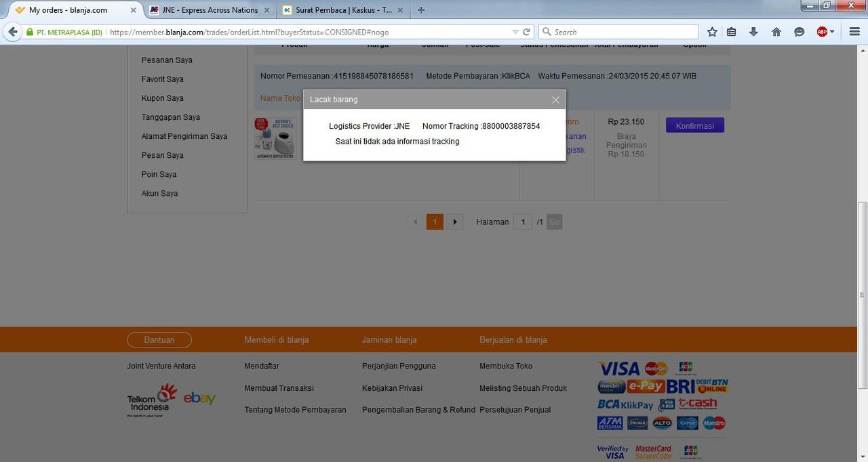The width and height of the screenshot is (868, 462).
Task: Open Pesanan Saya in sidebar
Action: click(167, 60)
